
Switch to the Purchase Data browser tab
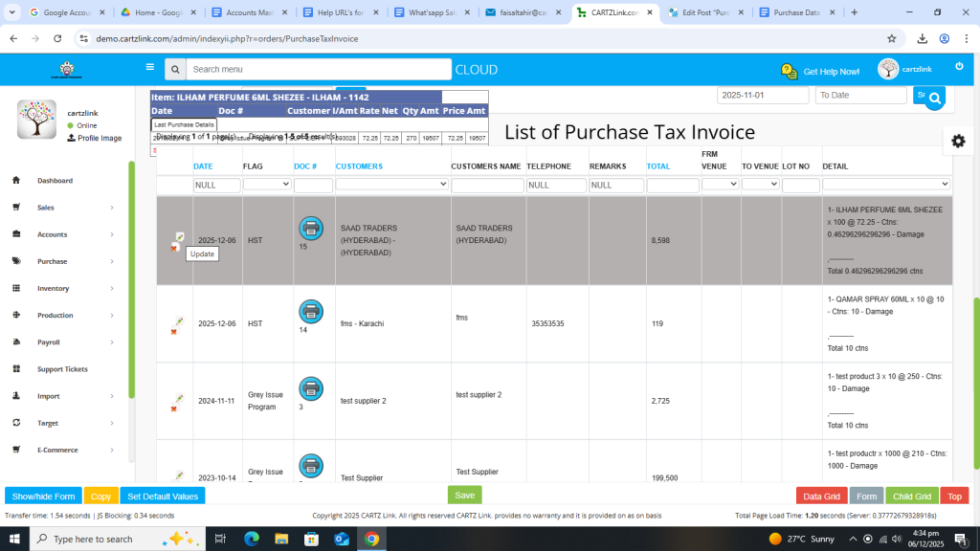point(796,12)
